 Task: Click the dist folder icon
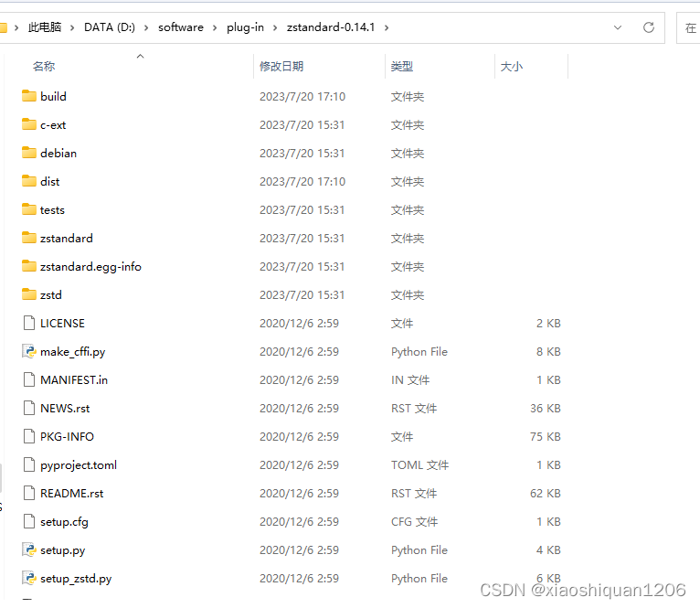point(29,181)
